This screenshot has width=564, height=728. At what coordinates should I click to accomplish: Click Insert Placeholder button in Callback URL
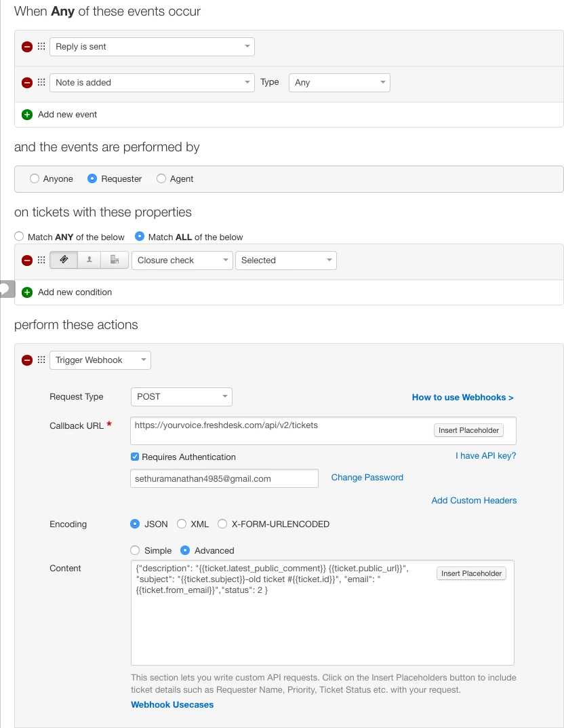(x=469, y=430)
